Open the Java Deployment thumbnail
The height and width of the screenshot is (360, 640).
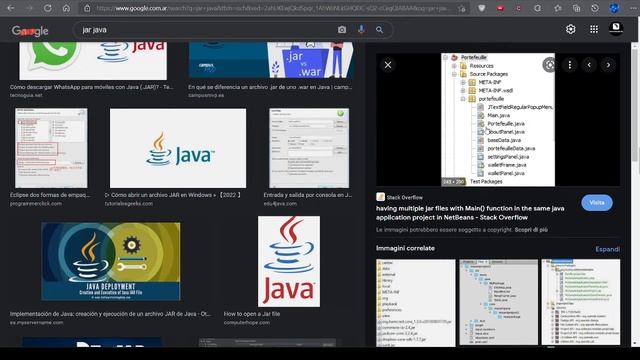click(x=111, y=261)
